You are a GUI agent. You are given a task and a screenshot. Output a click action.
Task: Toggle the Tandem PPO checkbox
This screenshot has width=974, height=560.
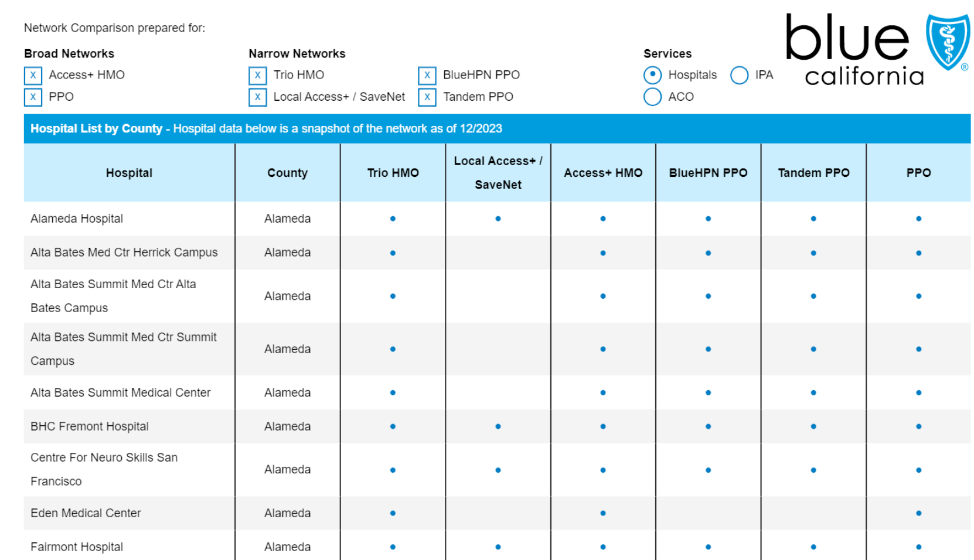[427, 97]
